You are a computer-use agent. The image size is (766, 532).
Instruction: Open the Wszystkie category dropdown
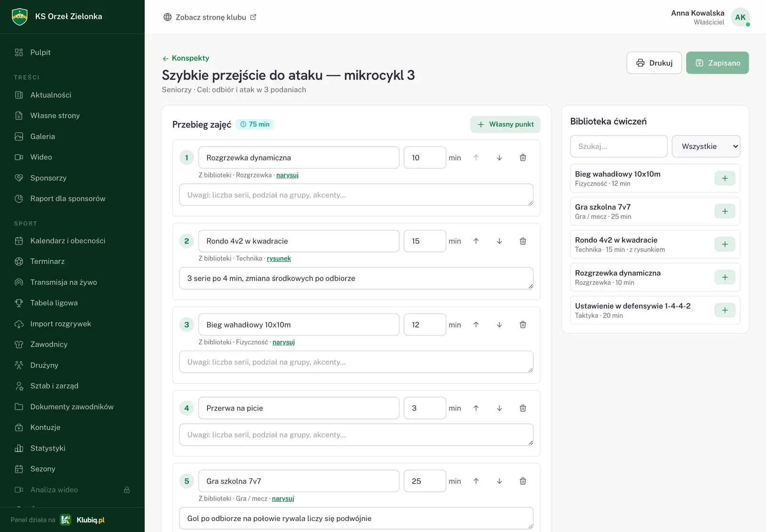(706, 147)
